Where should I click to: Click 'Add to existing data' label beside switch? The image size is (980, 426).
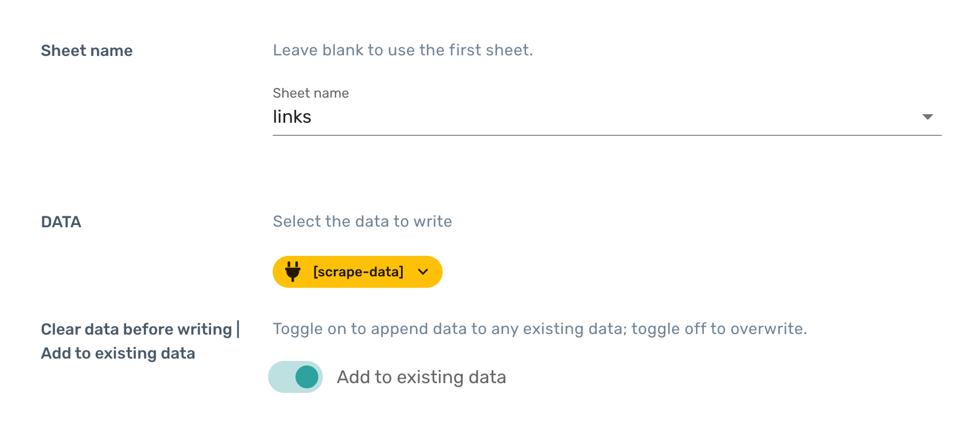[422, 377]
